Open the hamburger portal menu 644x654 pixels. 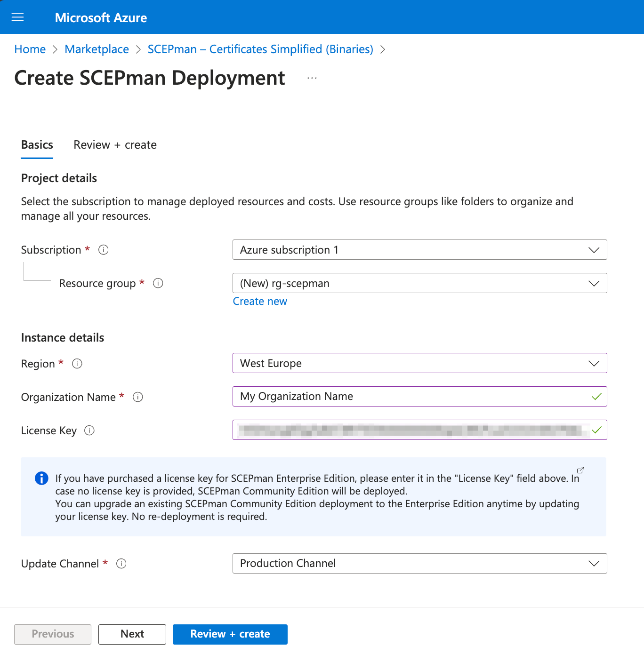click(x=17, y=17)
